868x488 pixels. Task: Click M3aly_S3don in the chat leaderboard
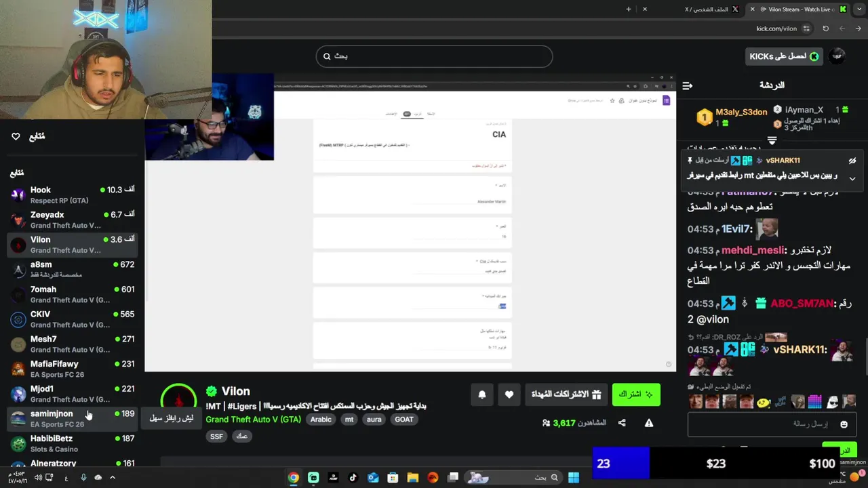(741, 113)
